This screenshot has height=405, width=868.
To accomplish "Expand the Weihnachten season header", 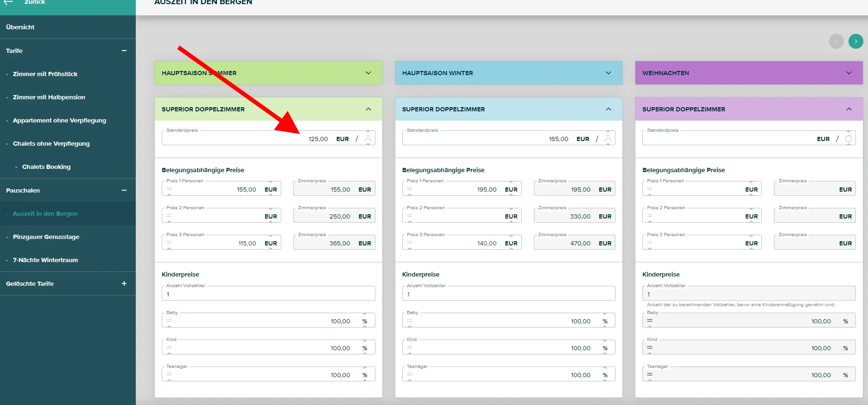I will tap(849, 73).
